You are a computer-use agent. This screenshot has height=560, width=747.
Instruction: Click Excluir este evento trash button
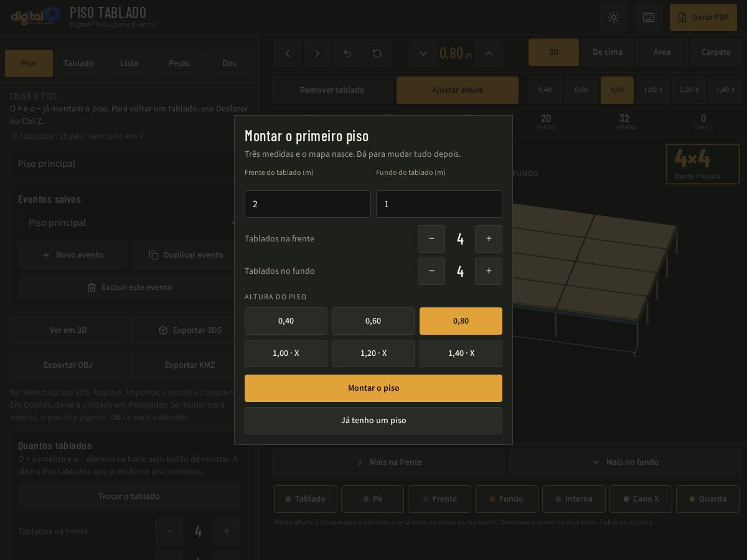129,287
